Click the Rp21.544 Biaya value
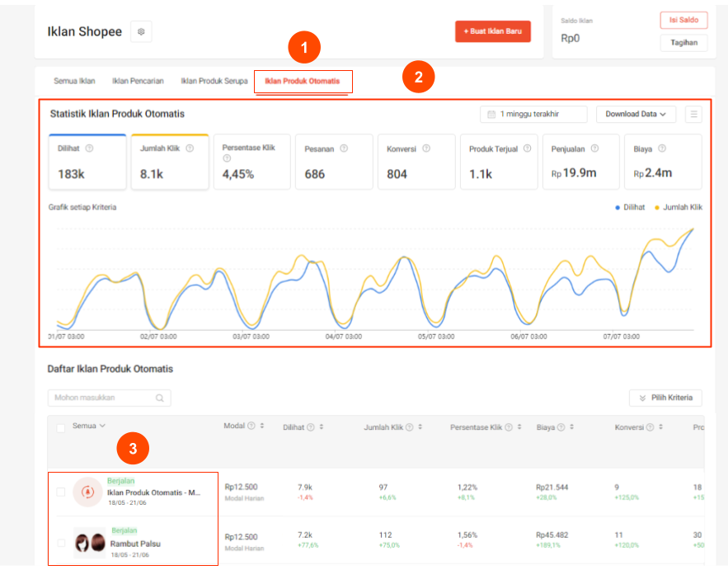Image resolution: width=728 pixels, height=570 pixels. pyautogui.click(x=552, y=488)
